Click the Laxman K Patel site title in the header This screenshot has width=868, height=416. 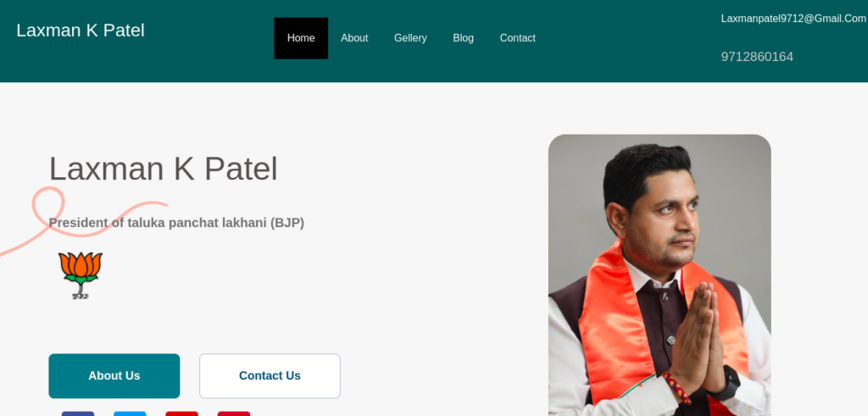[x=81, y=31]
